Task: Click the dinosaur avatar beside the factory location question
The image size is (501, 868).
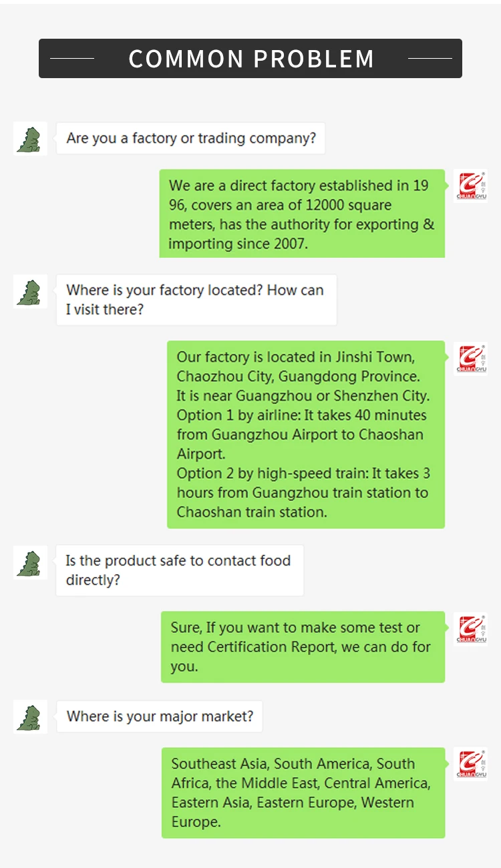Action: [x=30, y=292]
